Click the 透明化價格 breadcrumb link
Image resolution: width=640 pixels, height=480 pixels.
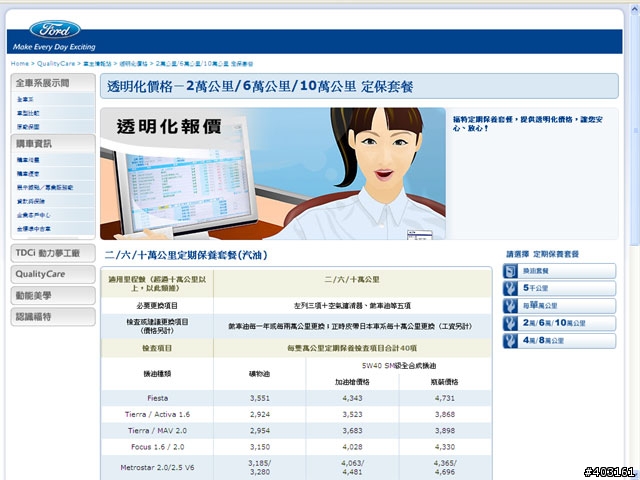[133, 64]
